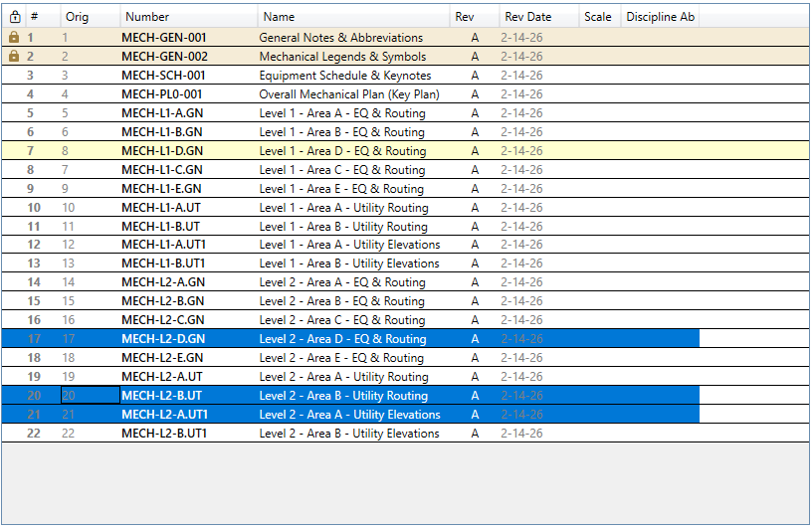812x529 pixels.
Task: Click name 'Level 2 - Area C - EQ & Routing'
Action: [341, 320]
